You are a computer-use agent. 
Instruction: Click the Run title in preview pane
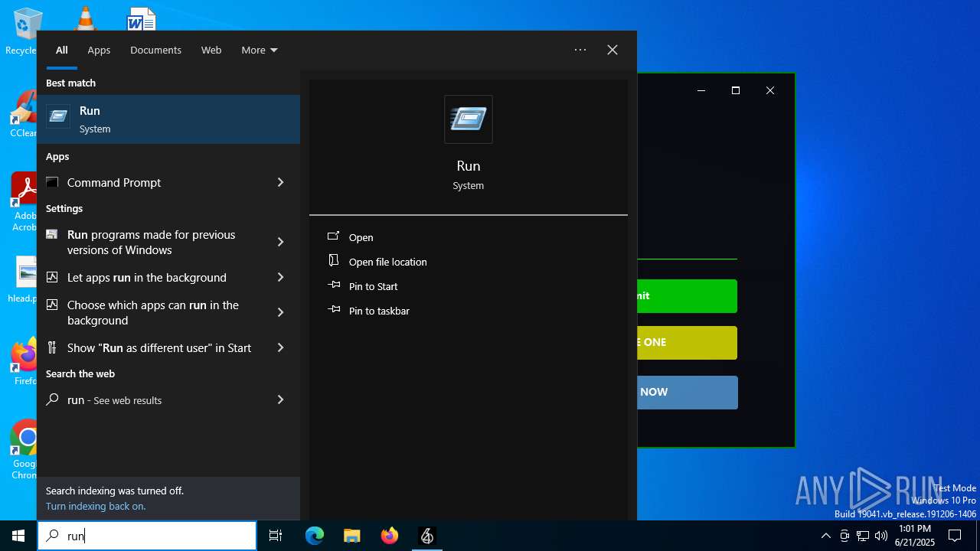468,166
